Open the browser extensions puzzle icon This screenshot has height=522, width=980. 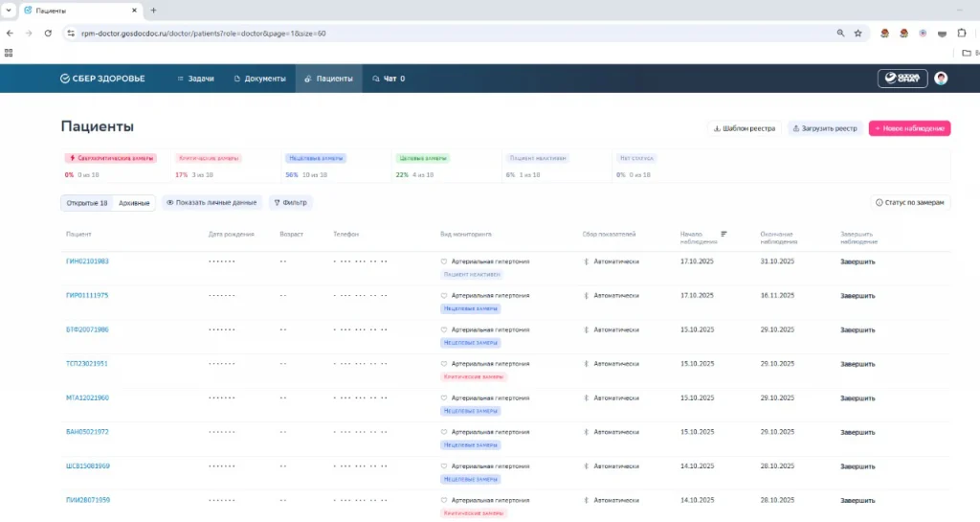(x=962, y=33)
